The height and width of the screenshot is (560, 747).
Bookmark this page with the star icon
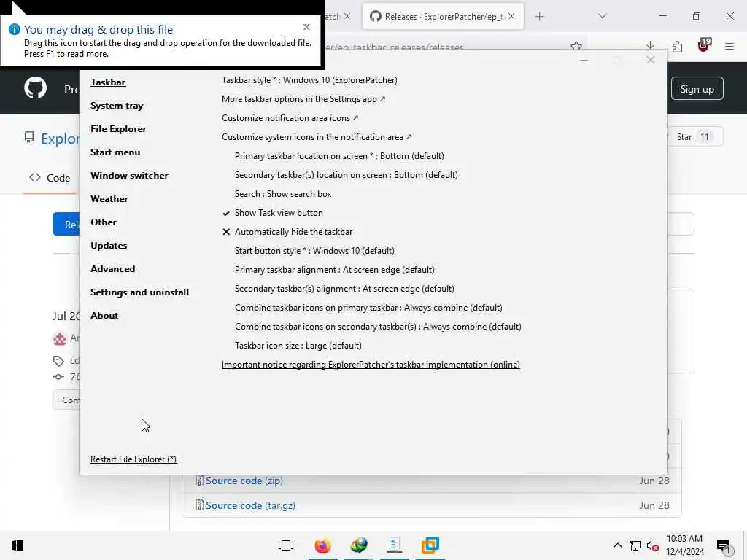pos(576,46)
